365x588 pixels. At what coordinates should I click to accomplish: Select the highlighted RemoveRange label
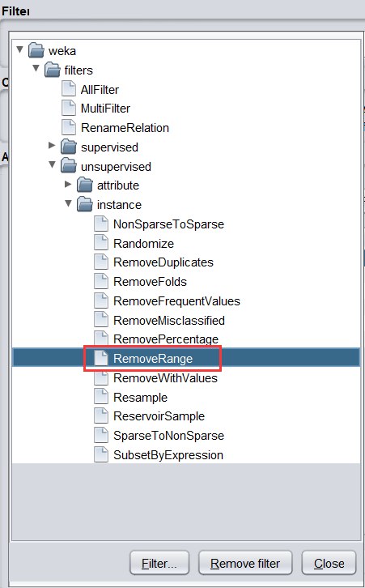[153, 359]
